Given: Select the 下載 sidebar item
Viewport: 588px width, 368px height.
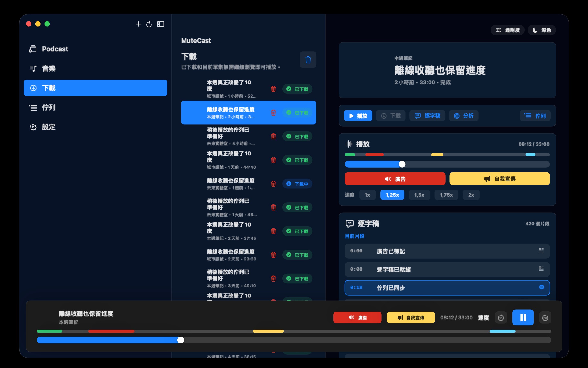Looking at the screenshot, I should pos(96,88).
